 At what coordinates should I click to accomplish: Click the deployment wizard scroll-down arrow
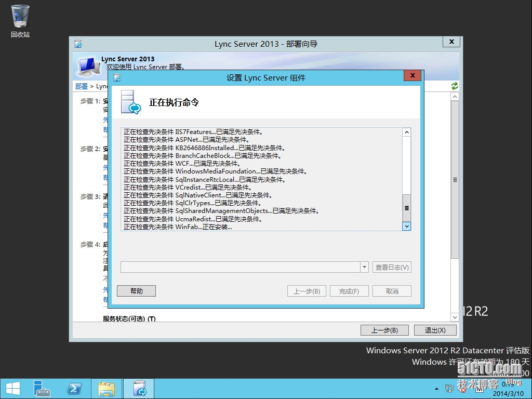(x=455, y=317)
